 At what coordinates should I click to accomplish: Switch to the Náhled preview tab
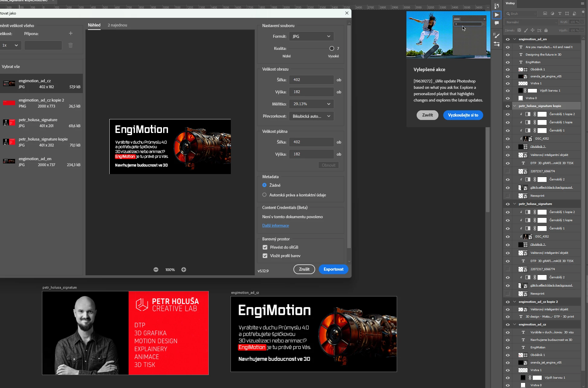click(x=94, y=25)
